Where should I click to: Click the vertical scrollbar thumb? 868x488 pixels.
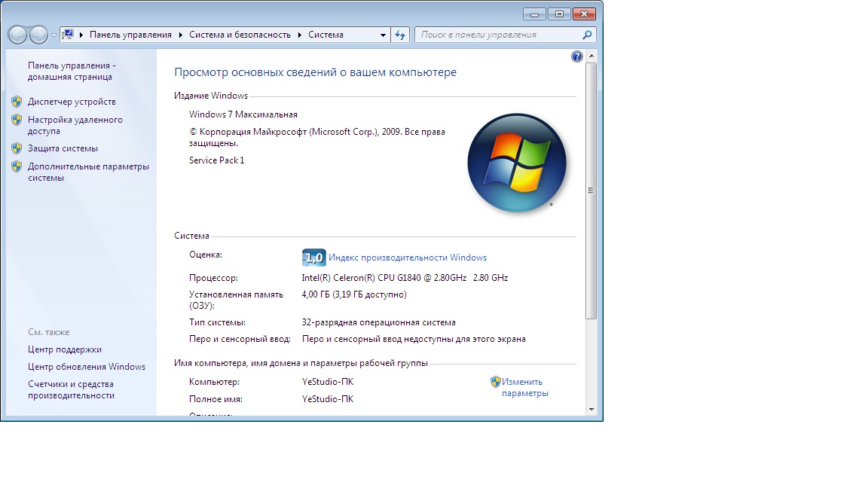pyautogui.click(x=591, y=191)
